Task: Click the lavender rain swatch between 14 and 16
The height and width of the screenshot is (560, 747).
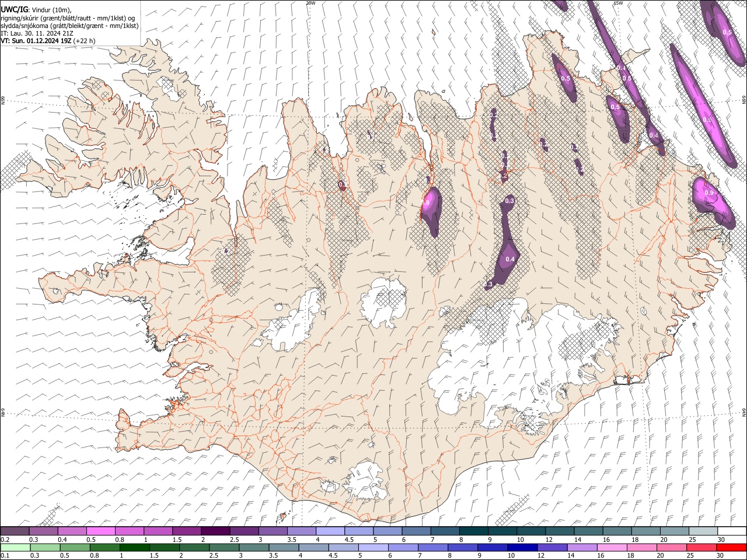Action: pos(581,547)
